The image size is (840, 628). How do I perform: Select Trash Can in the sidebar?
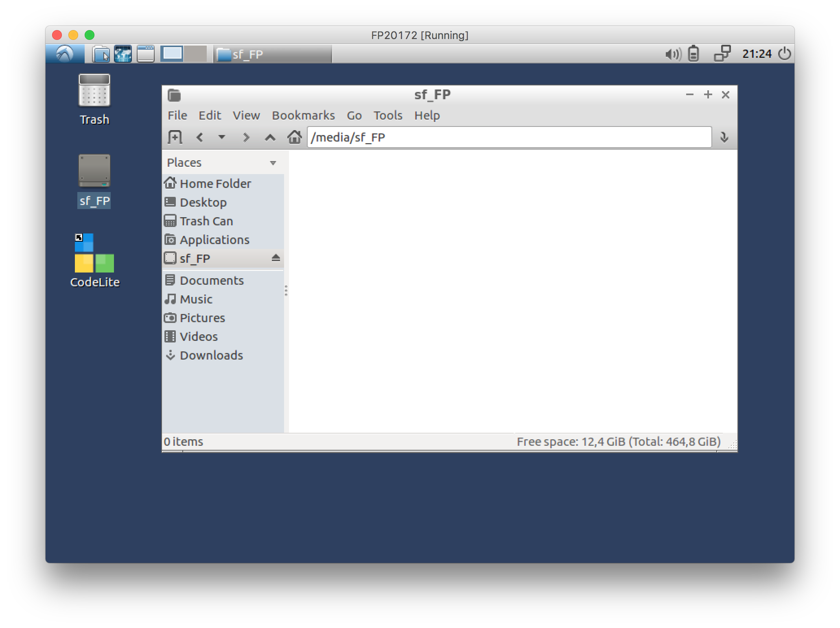coord(206,221)
